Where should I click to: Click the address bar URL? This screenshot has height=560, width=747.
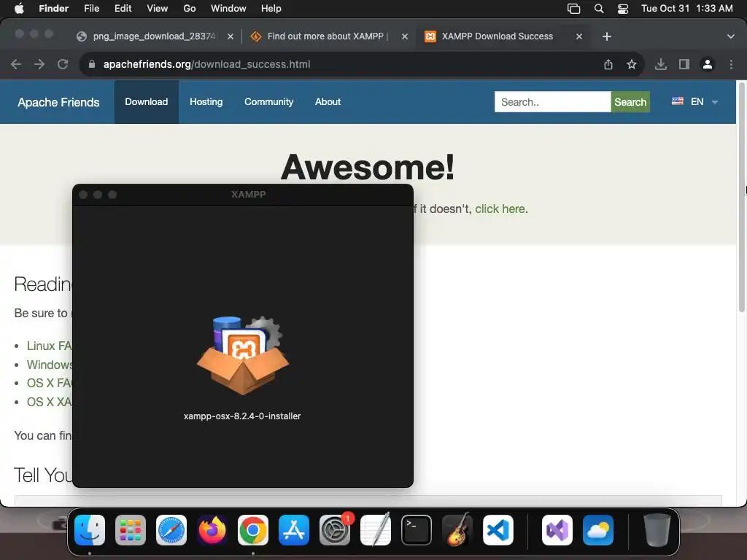(x=206, y=64)
